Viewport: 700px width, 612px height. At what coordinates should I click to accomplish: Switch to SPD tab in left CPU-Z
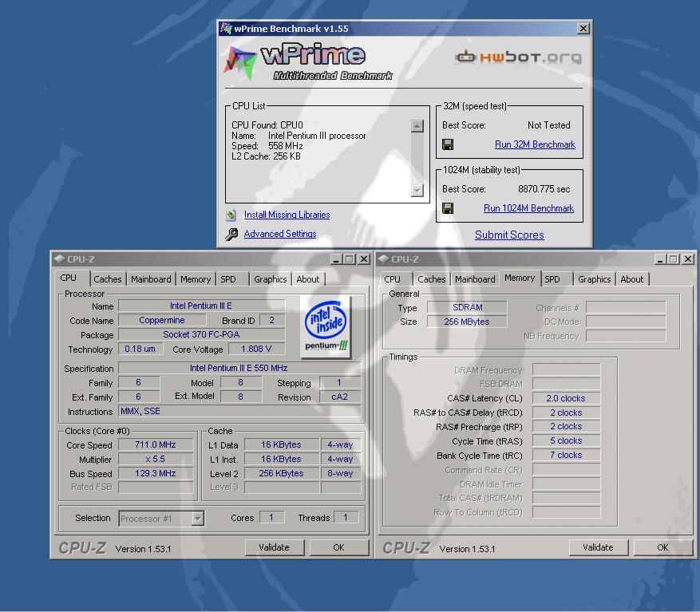click(228, 279)
